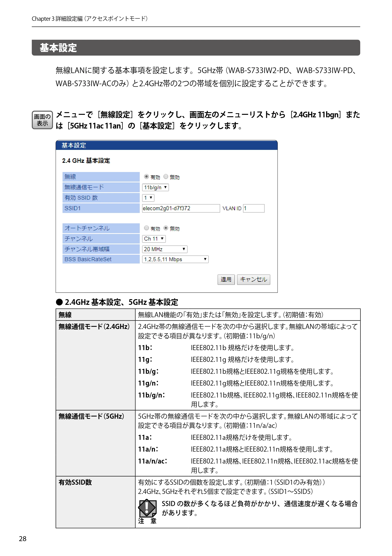Click the 11g/n: entry in the table
This screenshot has width=392, height=556.
click(x=148, y=383)
